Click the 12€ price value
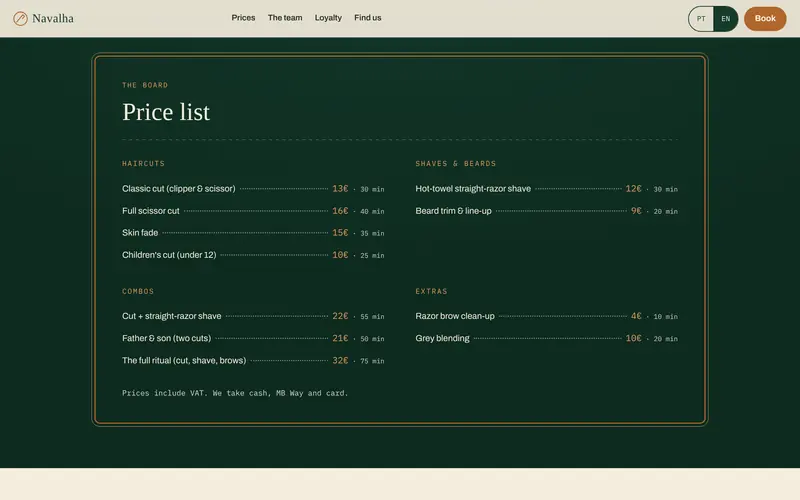The width and height of the screenshot is (800, 500). [x=634, y=189]
